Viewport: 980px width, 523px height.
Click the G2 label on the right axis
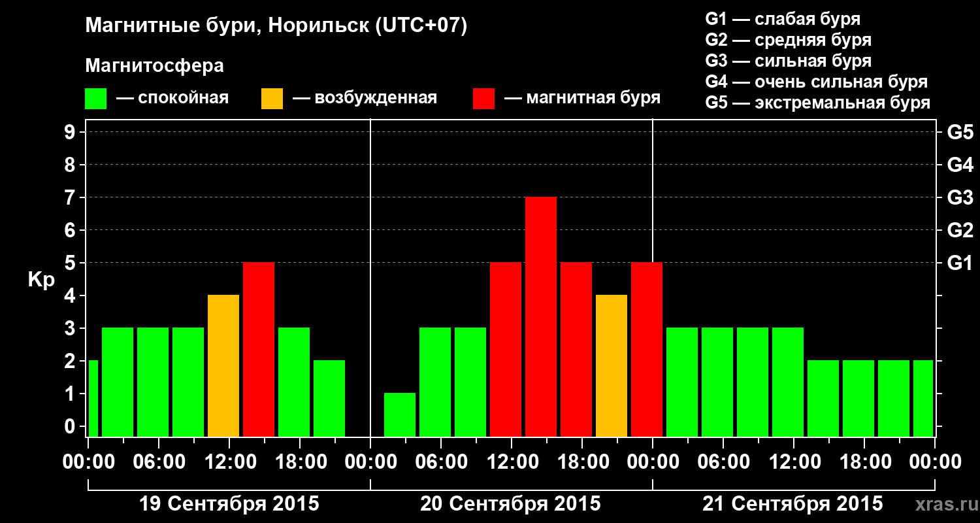pyautogui.click(x=960, y=230)
